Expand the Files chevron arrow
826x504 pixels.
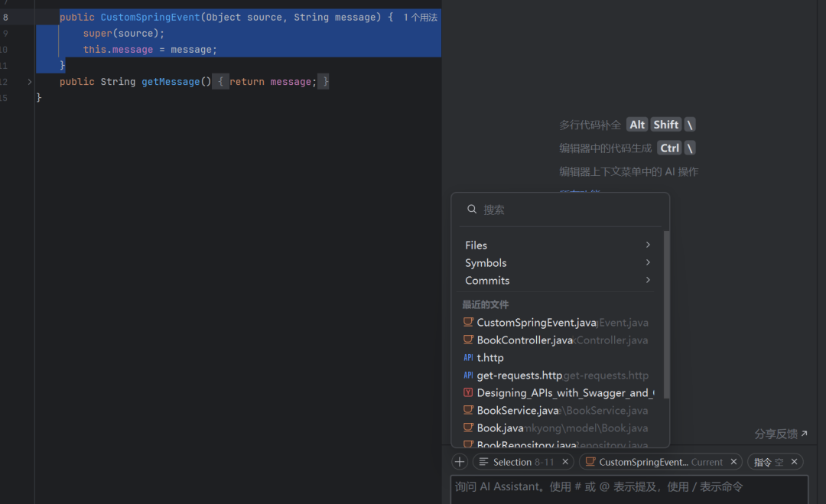coord(648,245)
